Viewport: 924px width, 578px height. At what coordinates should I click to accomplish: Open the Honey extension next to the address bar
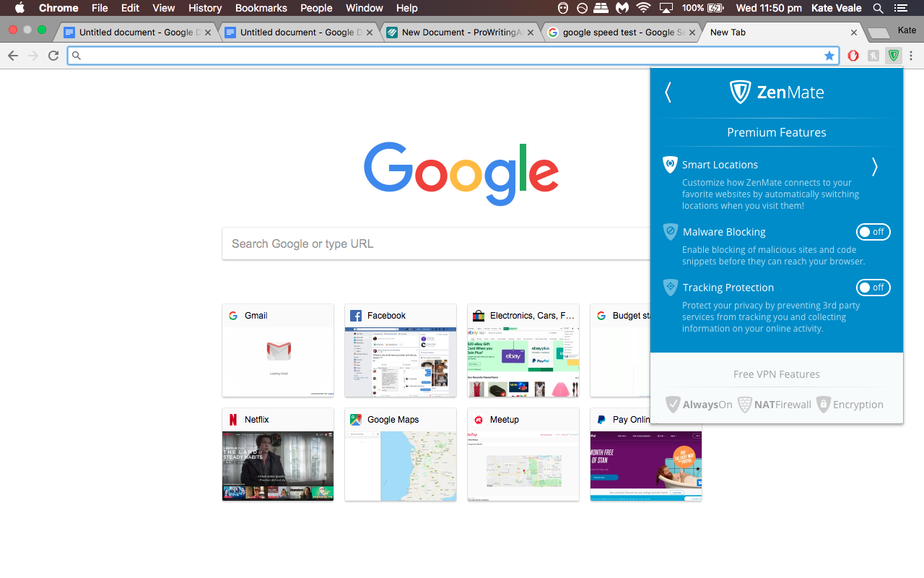tap(873, 55)
